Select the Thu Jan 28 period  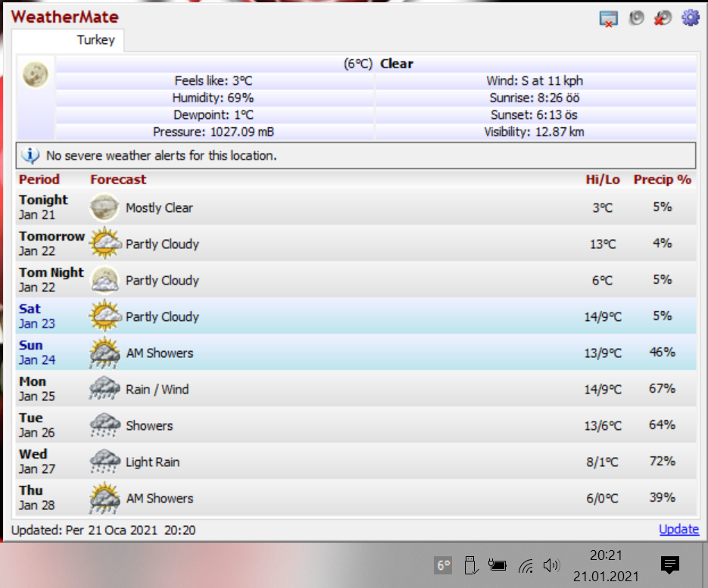pos(36,498)
